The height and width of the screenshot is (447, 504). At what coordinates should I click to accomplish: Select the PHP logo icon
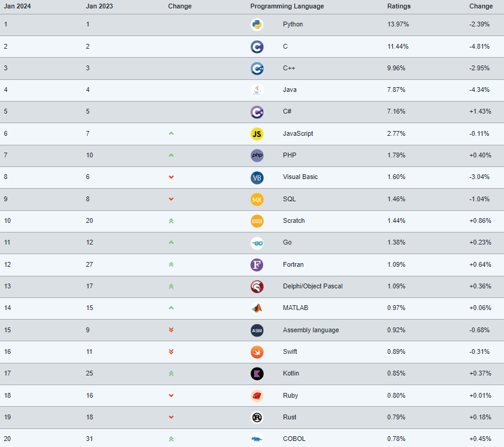click(257, 156)
